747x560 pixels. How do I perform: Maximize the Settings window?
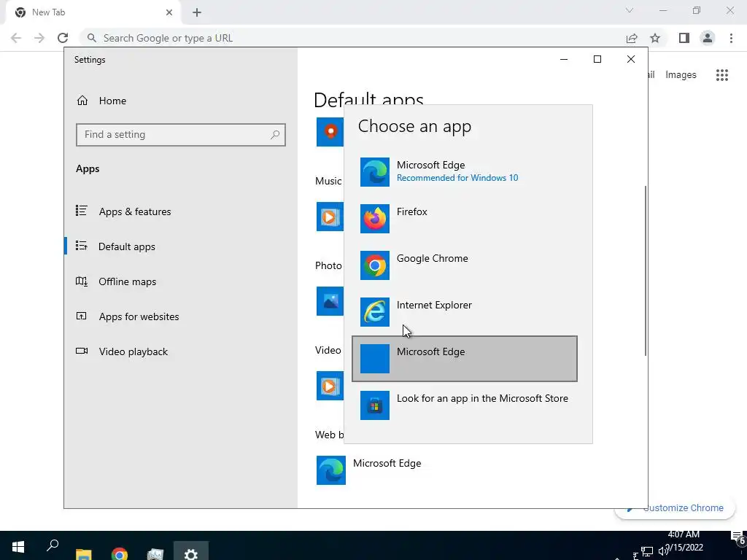tap(597, 59)
